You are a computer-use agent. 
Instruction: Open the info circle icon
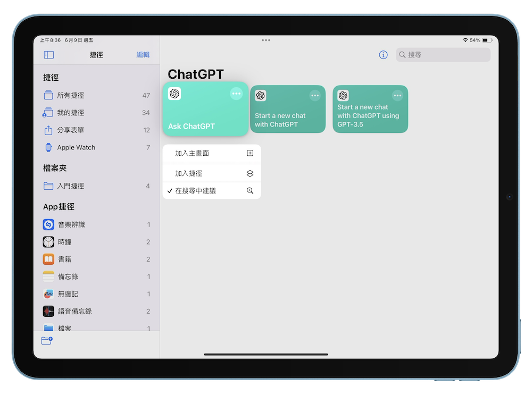coord(383,55)
